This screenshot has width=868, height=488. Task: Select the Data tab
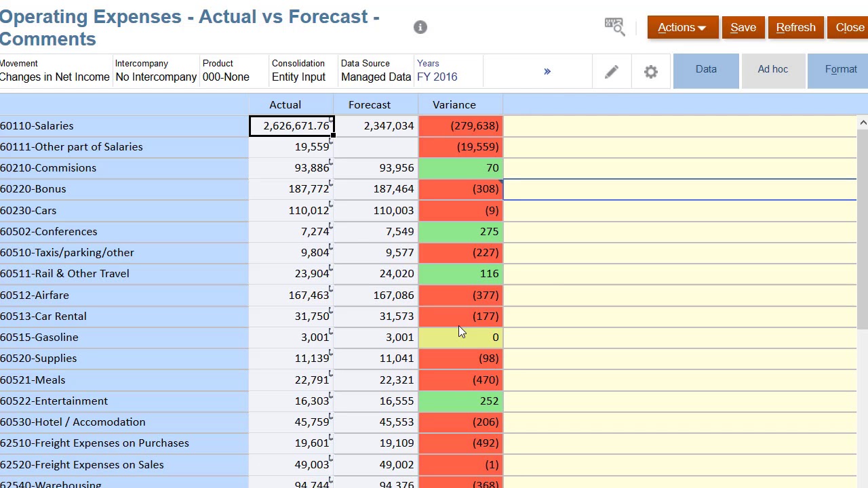click(x=706, y=70)
